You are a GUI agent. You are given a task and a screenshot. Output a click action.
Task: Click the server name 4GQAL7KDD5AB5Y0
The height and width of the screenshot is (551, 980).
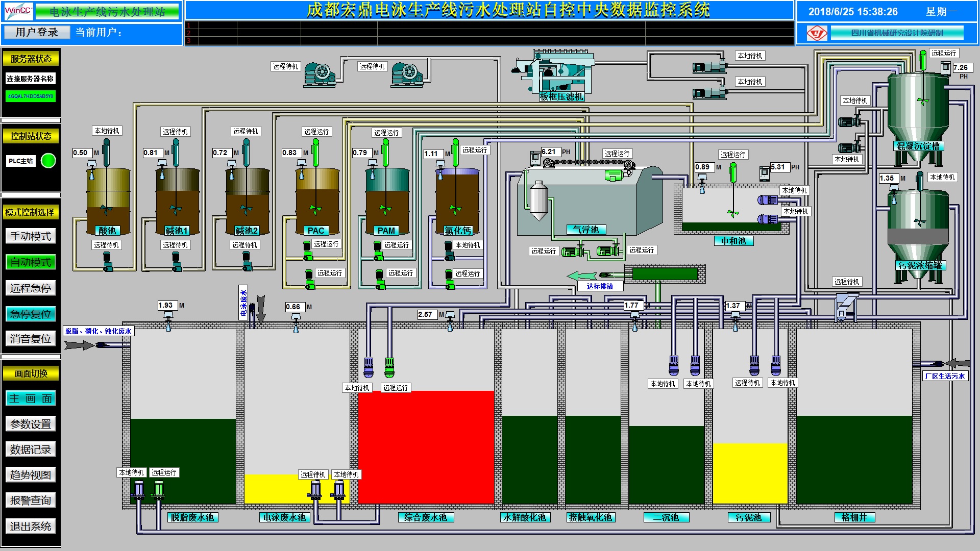(31, 96)
